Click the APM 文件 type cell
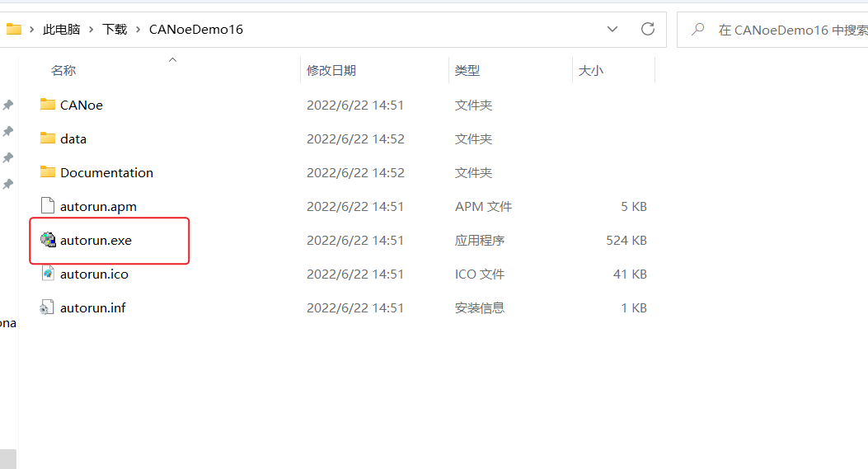 click(x=483, y=207)
